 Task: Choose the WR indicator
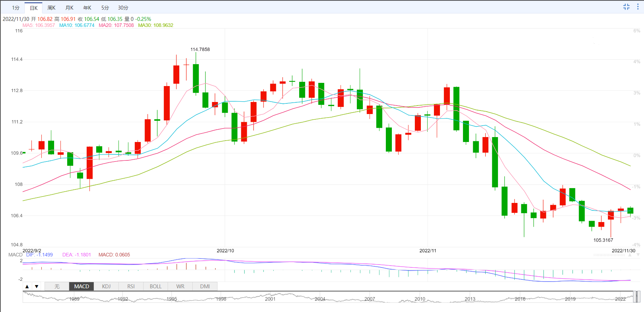coord(180,287)
